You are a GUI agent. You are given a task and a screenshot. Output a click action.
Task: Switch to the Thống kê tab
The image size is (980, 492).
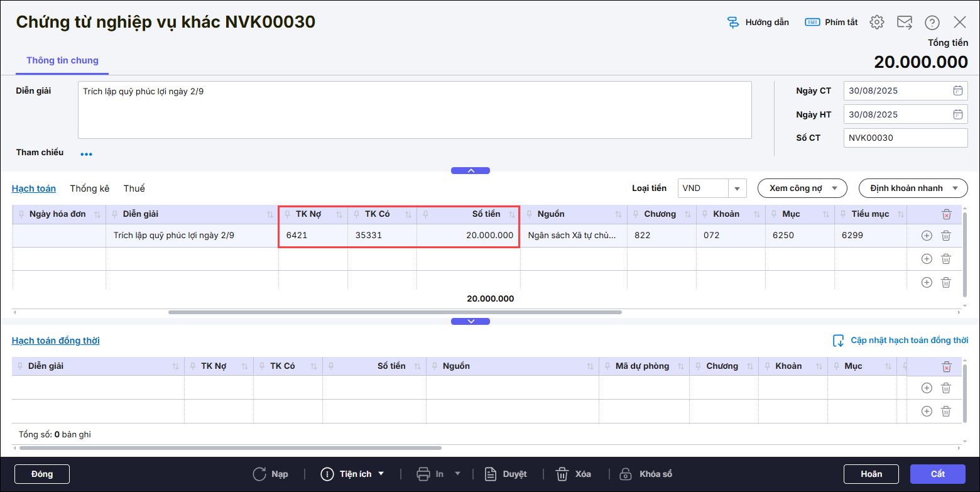pyautogui.click(x=89, y=189)
